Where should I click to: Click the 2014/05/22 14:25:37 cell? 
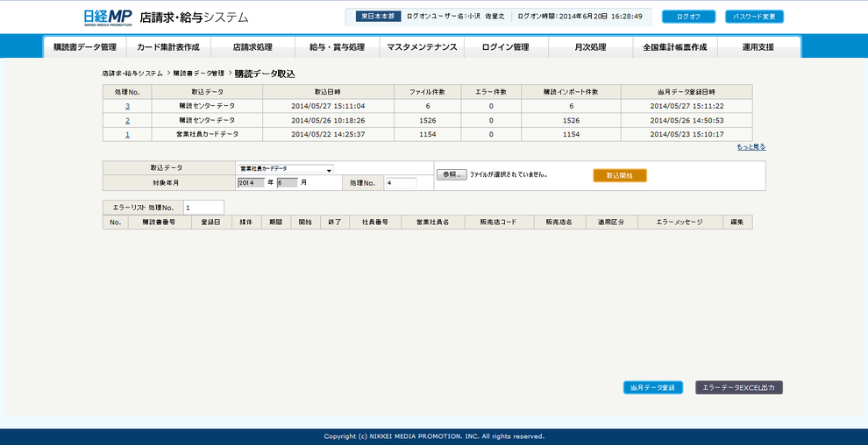[328, 134]
